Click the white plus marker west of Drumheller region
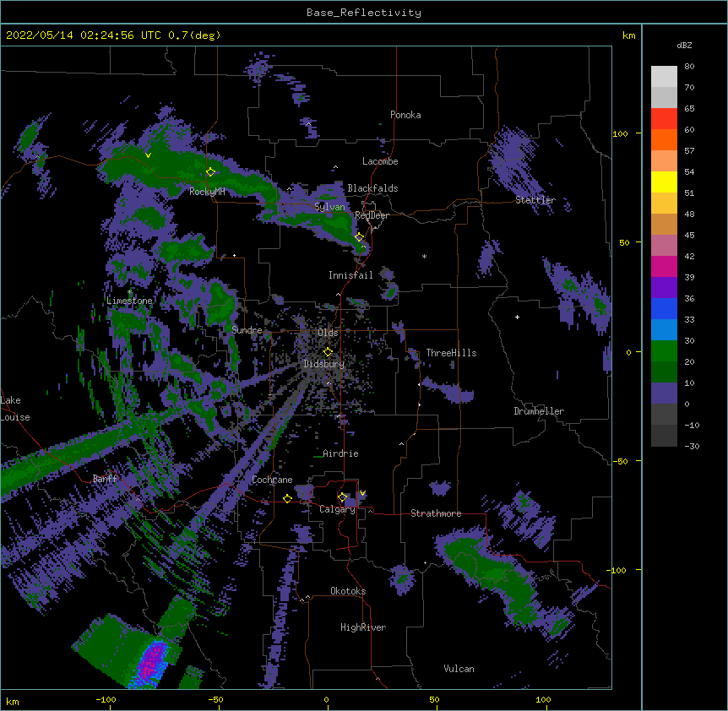 (x=517, y=317)
